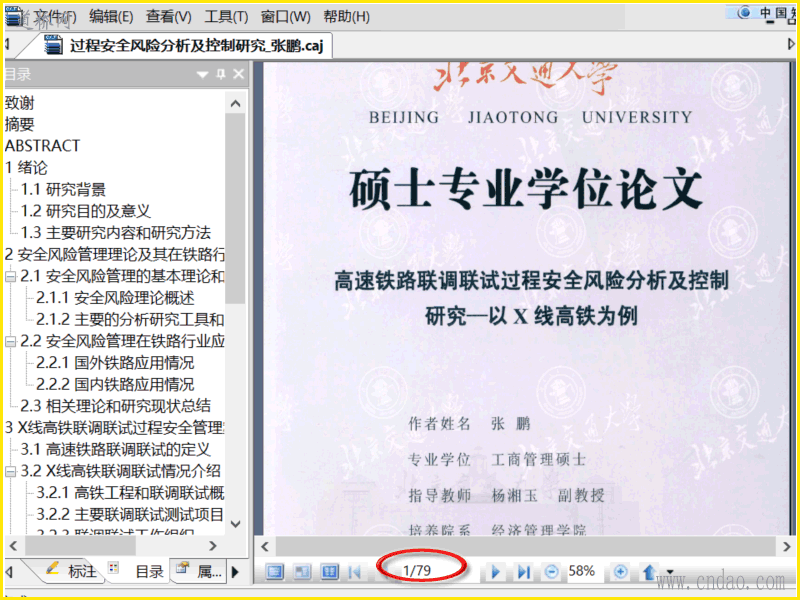This screenshot has height=600, width=800.
Task: Close the 目录 panel
Action: pyautogui.click(x=238, y=74)
